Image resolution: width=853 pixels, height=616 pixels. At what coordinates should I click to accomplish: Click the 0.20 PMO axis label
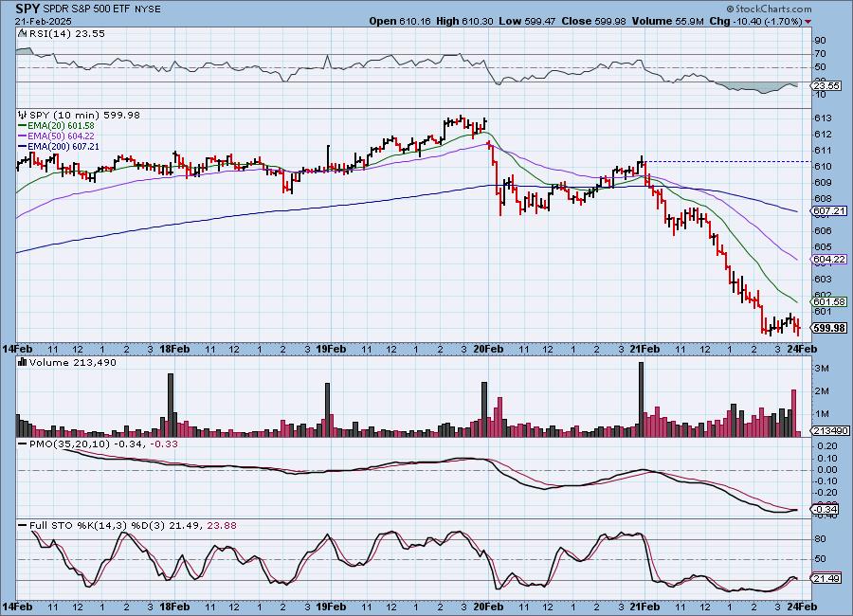click(827, 445)
